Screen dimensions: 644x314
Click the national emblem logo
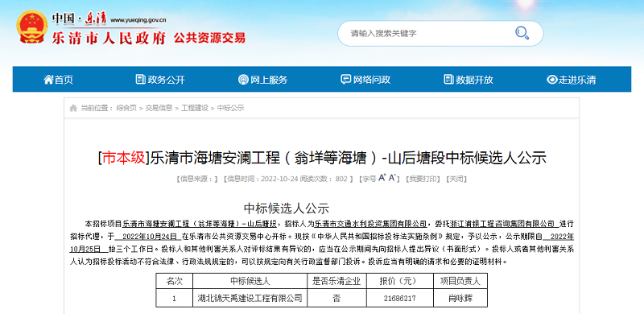coord(31,27)
